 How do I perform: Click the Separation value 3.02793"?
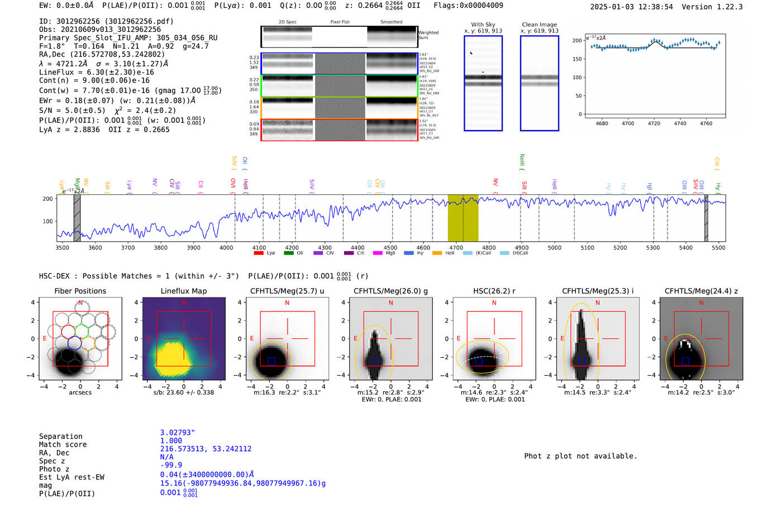(178, 433)
